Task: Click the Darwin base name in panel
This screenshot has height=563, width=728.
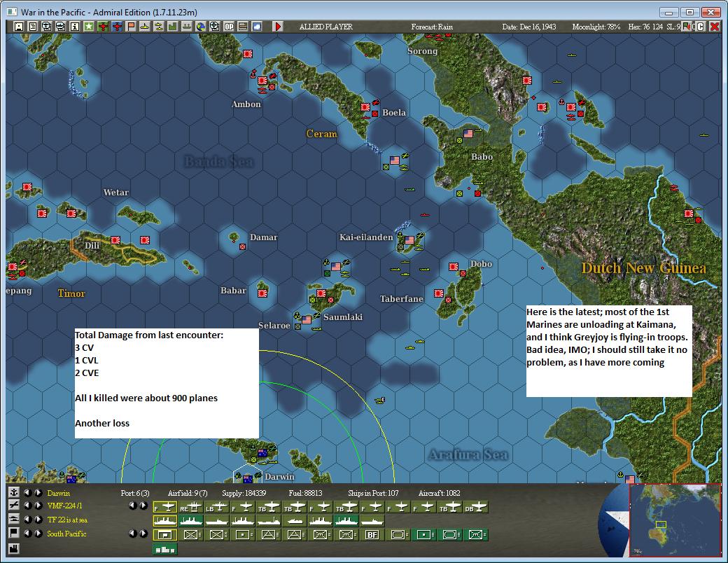Action: (59, 493)
